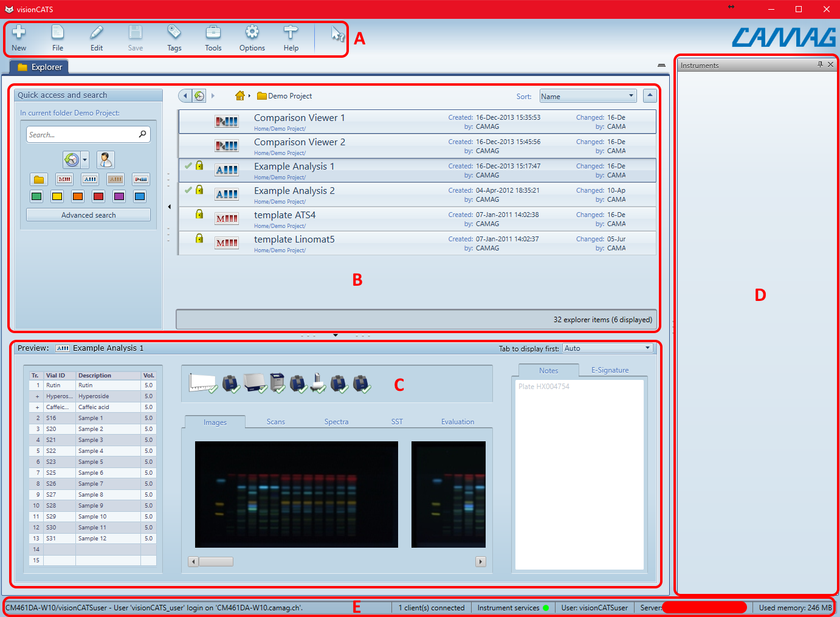Click the image scroll right arrow

(481, 562)
